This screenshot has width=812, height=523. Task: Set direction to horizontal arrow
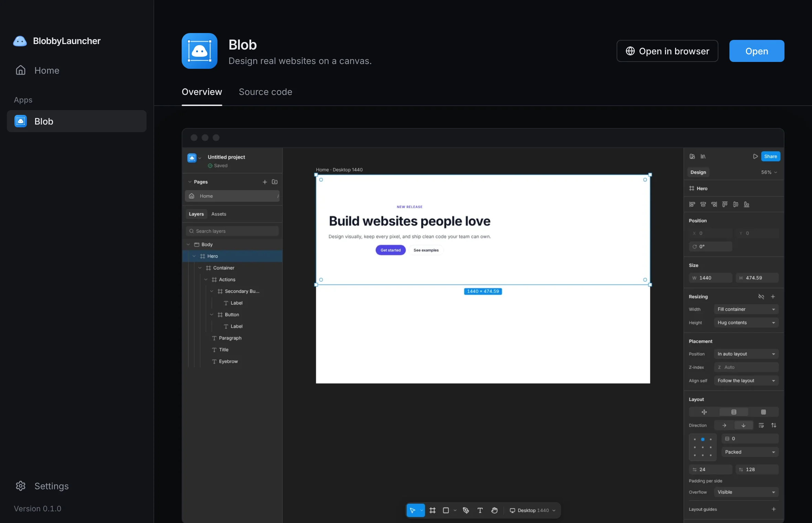(724, 425)
